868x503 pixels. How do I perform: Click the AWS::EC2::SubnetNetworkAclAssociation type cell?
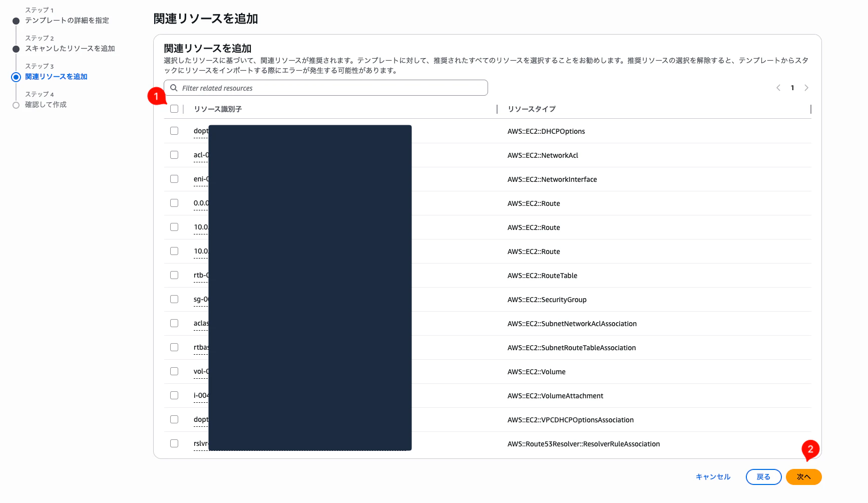pyautogui.click(x=572, y=324)
